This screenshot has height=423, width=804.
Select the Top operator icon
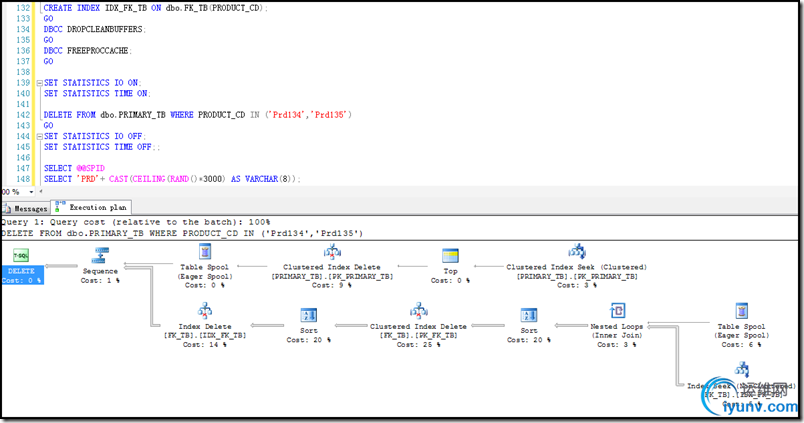tap(450, 256)
